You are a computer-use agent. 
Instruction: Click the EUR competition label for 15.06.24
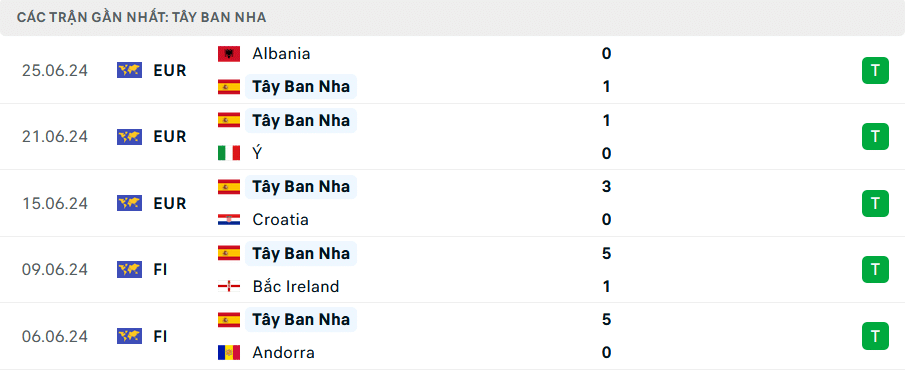pyautogui.click(x=170, y=203)
